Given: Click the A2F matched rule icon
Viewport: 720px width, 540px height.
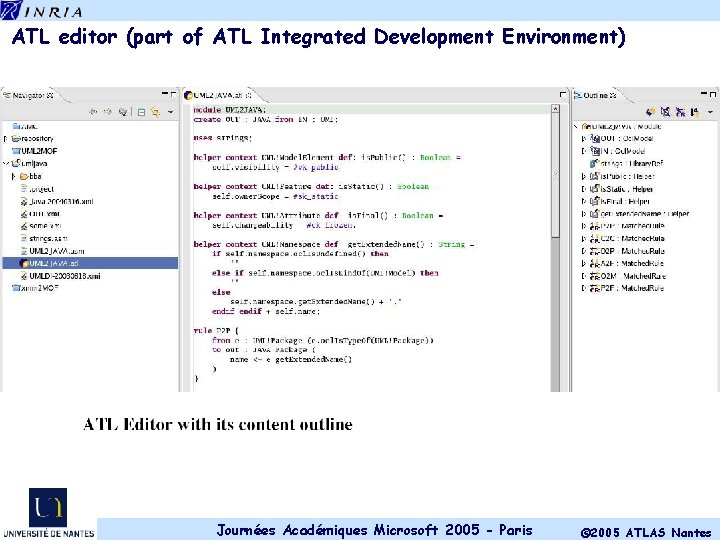Looking at the screenshot, I should point(595,263).
